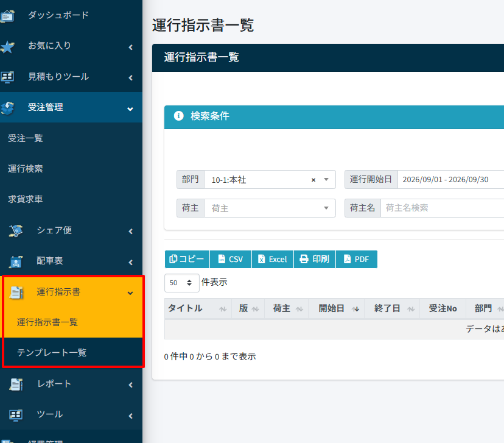Click the Excel export button
This screenshot has width=504, height=443.
click(273, 259)
